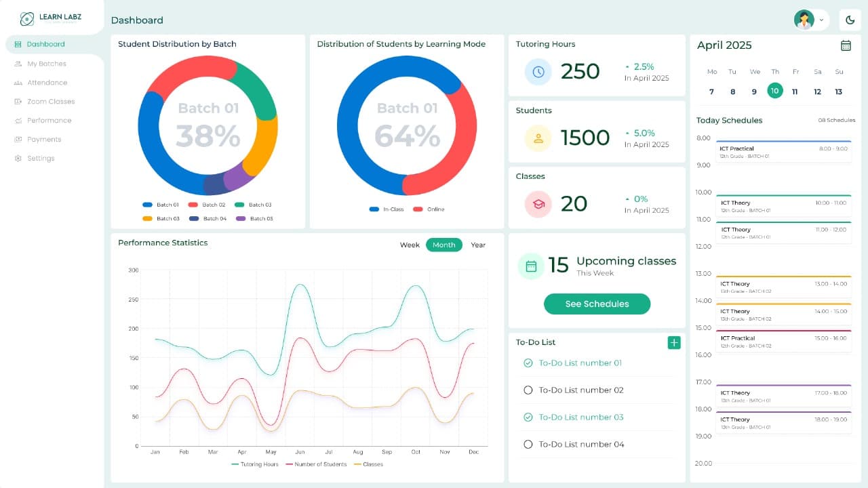Select the Dashboard icon in the sidebar
868x488 pixels.
click(17, 44)
